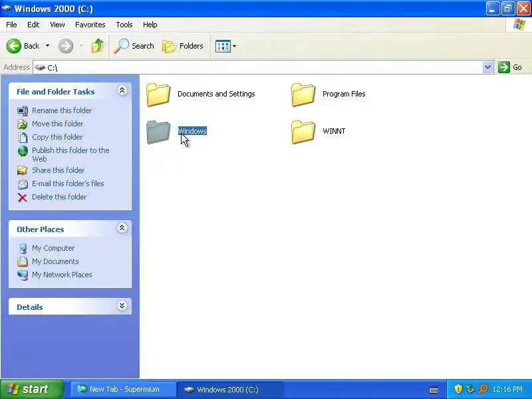Select the Documents and Settings folder icon

click(158, 94)
